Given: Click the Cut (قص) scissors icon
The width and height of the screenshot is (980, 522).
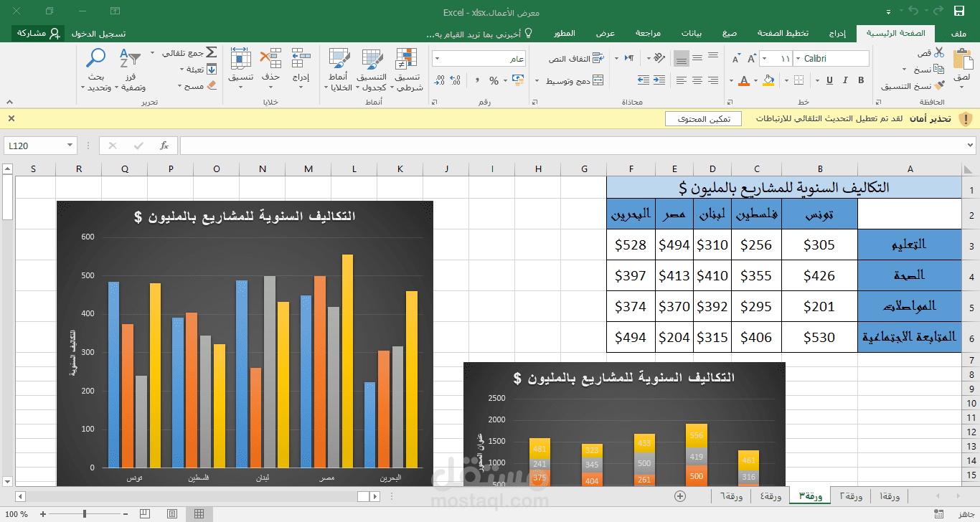Looking at the screenshot, I should [x=939, y=52].
